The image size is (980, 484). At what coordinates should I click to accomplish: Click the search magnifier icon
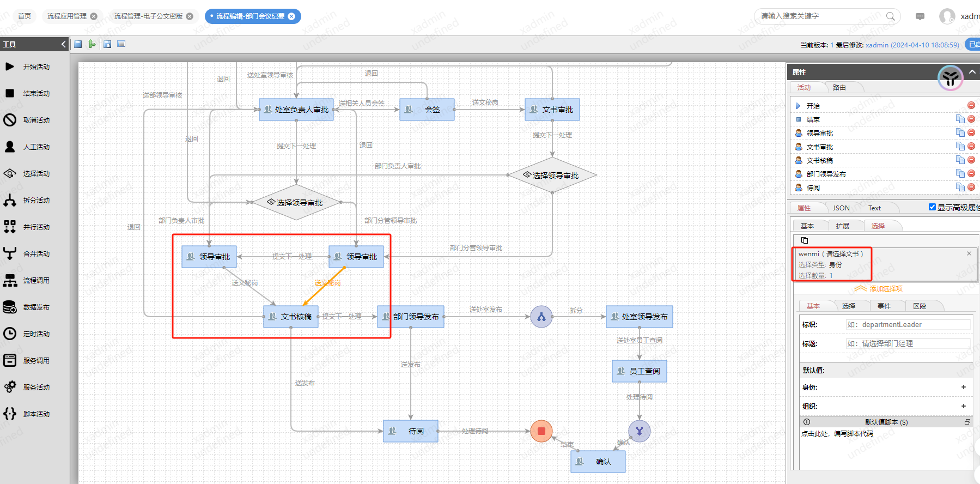click(x=891, y=16)
